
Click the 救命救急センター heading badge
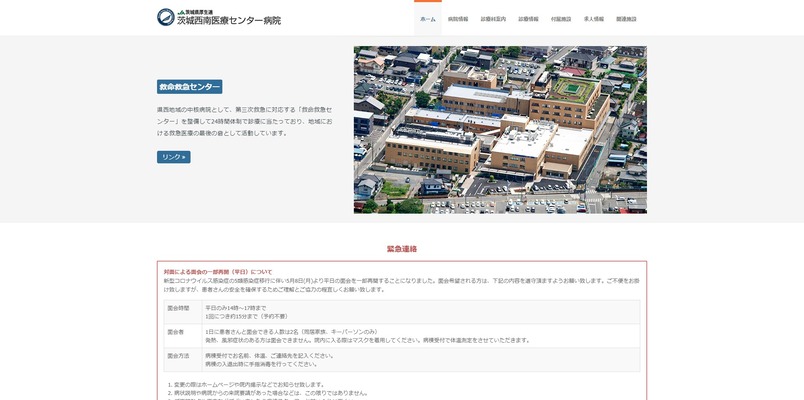coord(190,87)
